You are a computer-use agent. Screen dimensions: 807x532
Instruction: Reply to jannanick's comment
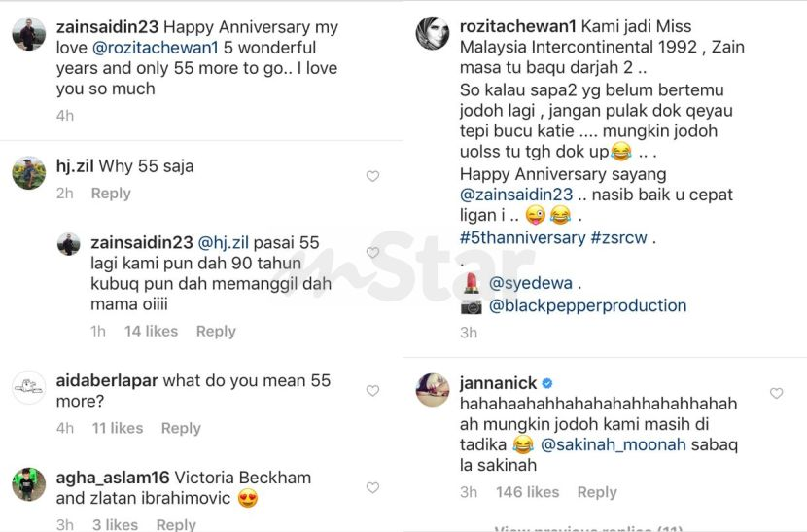[597, 492]
